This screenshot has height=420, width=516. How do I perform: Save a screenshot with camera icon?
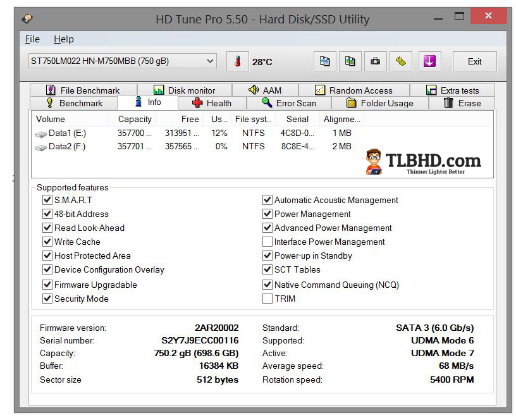pos(375,61)
